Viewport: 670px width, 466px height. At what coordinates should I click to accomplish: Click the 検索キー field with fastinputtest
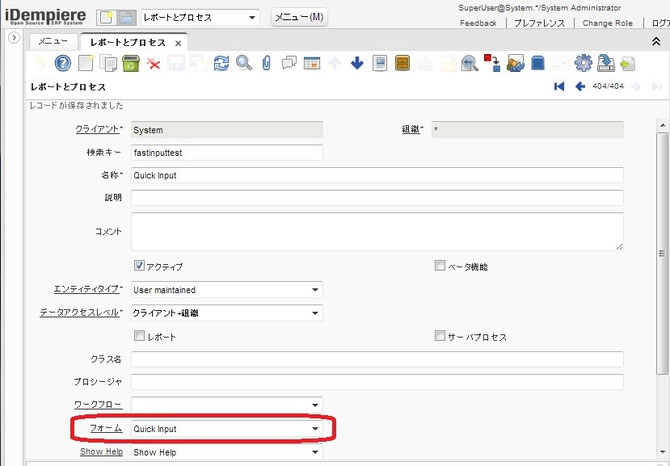(x=227, y=152)
